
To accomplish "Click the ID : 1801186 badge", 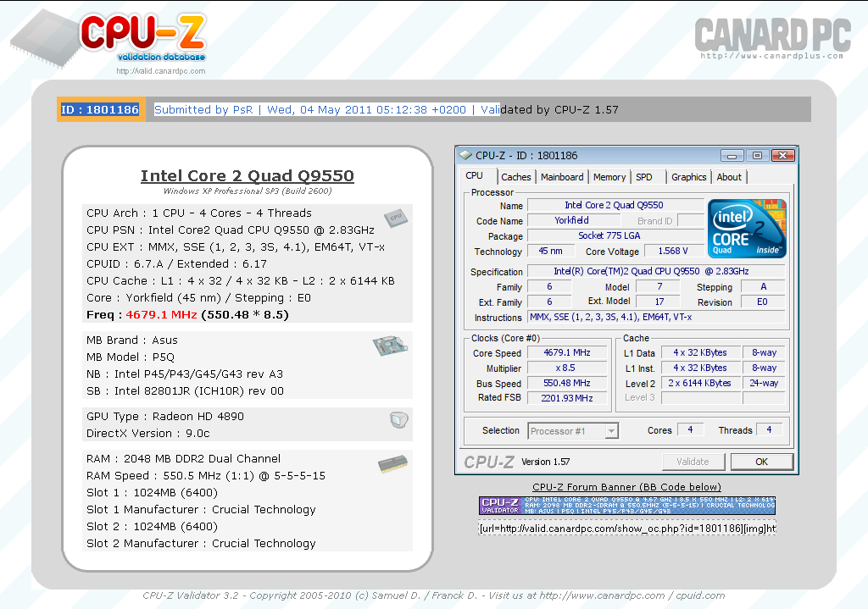I will click(100, 109).
